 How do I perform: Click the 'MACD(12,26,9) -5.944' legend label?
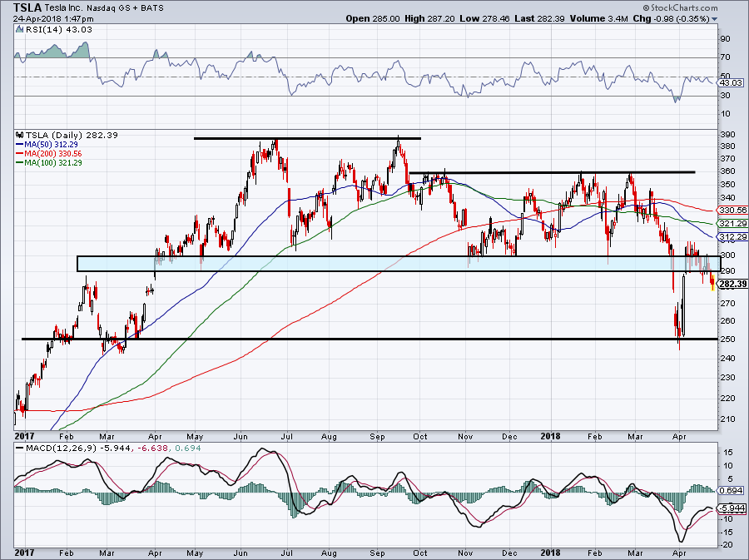[78, 448]
